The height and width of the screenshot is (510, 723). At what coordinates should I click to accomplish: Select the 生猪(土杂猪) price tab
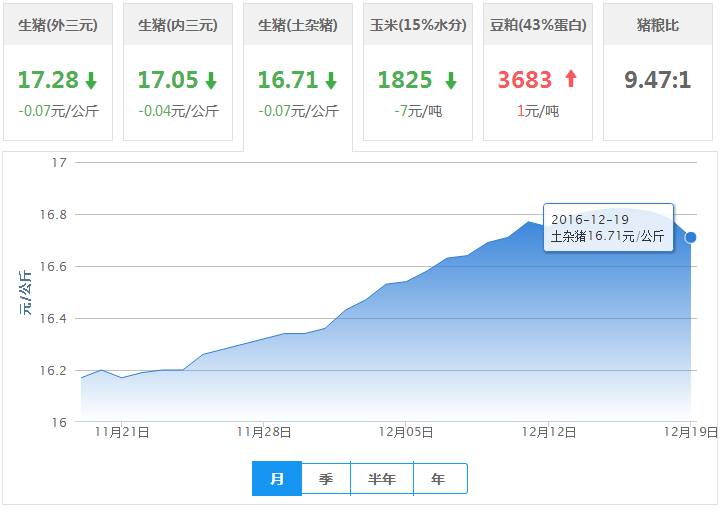point(298,77)
